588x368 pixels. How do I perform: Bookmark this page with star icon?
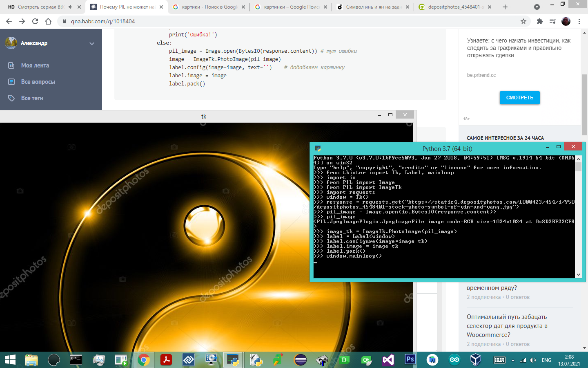coord(523,21)
